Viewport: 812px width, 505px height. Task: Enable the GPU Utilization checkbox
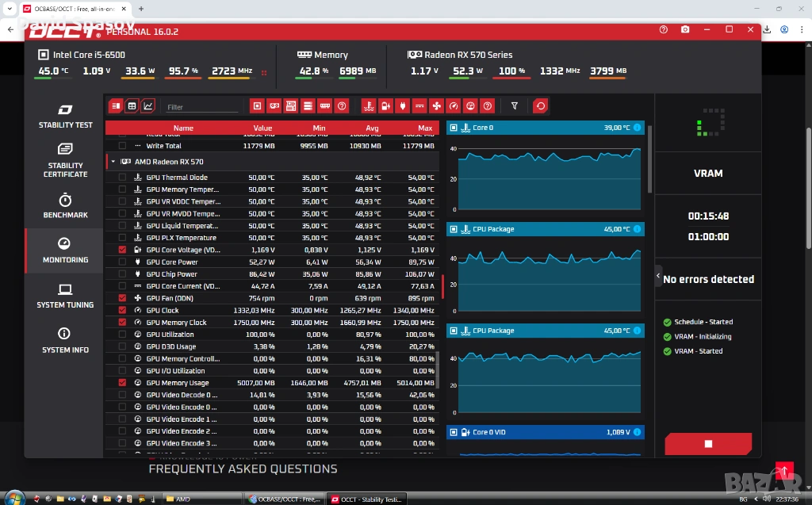click(122, 335)
